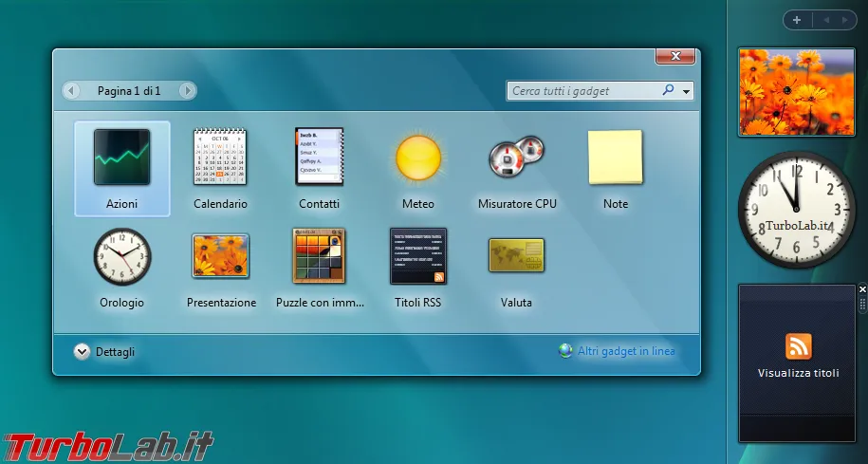Click the search magnifier icon

click(668, 90)
